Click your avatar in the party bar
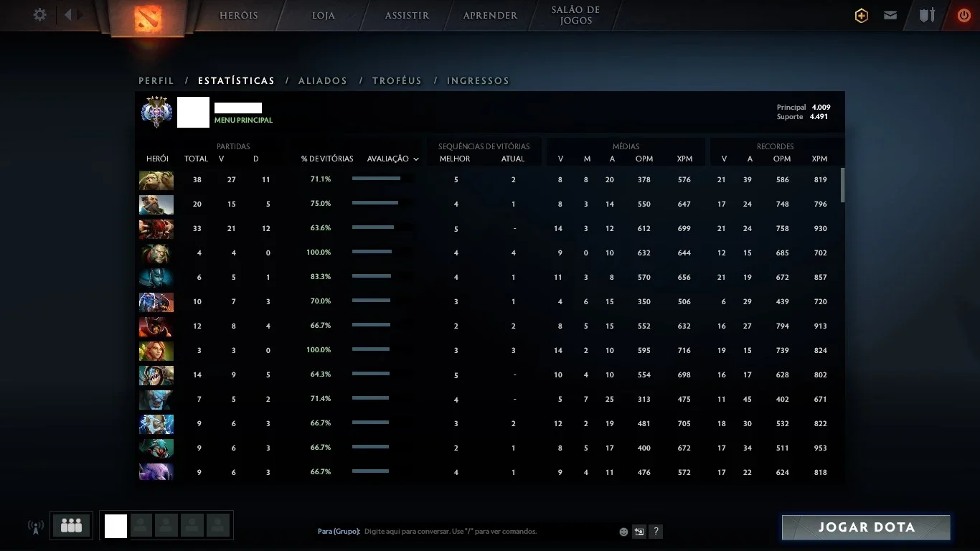 [116, 526]
